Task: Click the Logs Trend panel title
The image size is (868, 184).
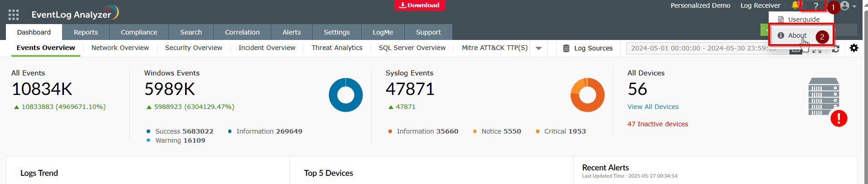Action: 39,173
